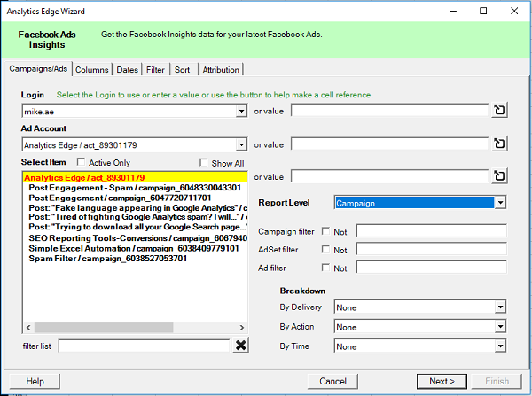532x396 pixels.
Task: Enable the Active Only checkbox
Action: pyautogui.click(x=81, y=162)
